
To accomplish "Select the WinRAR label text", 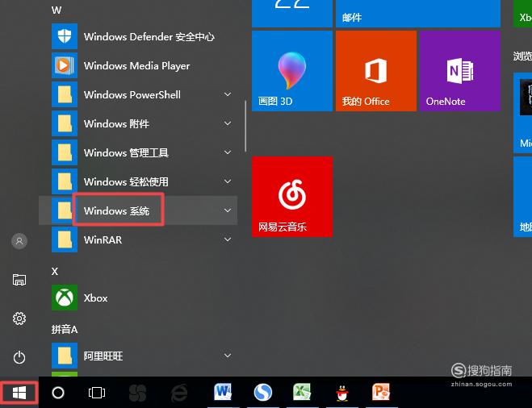I will (103, 239).
